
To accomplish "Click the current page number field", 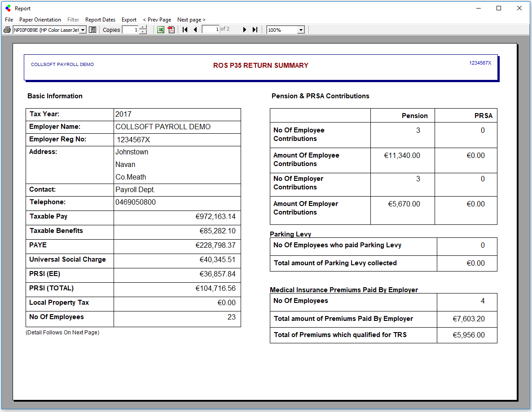I will click(x=211, y=30).
